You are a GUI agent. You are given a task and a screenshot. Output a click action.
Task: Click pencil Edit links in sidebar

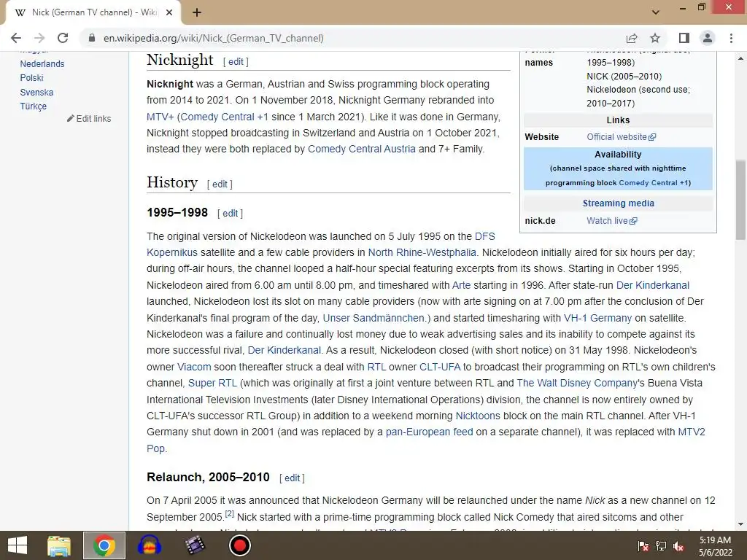pos(89,119)
